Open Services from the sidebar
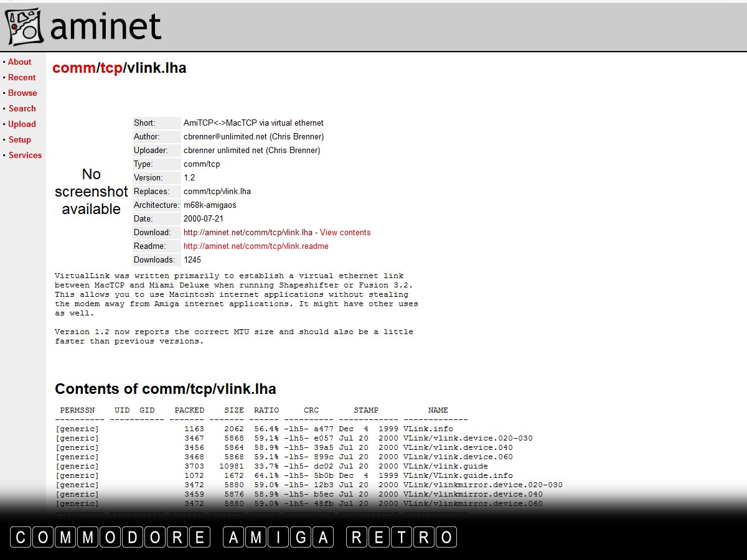 point(25,155)
